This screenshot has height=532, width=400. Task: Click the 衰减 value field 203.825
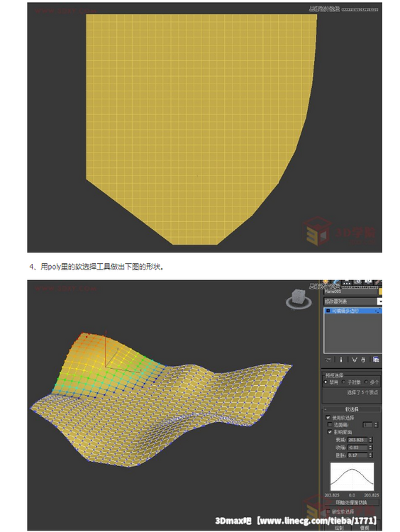pos(357,440)
